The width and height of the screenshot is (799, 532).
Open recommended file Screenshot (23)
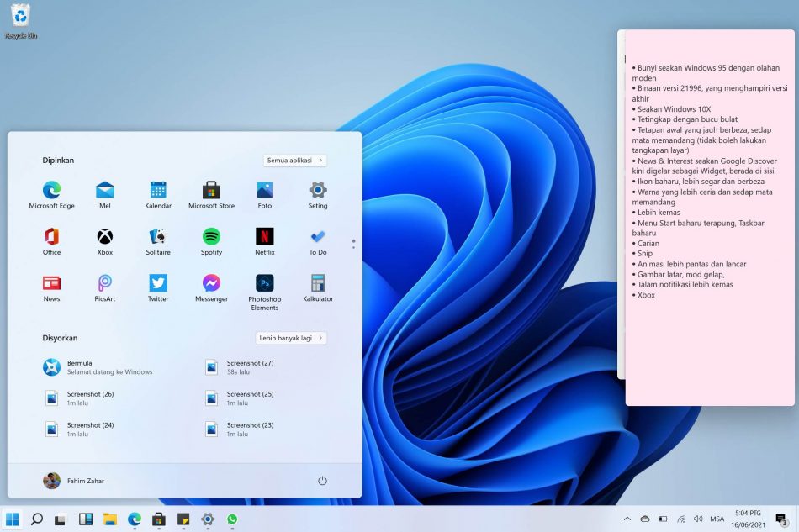(240, 429)
